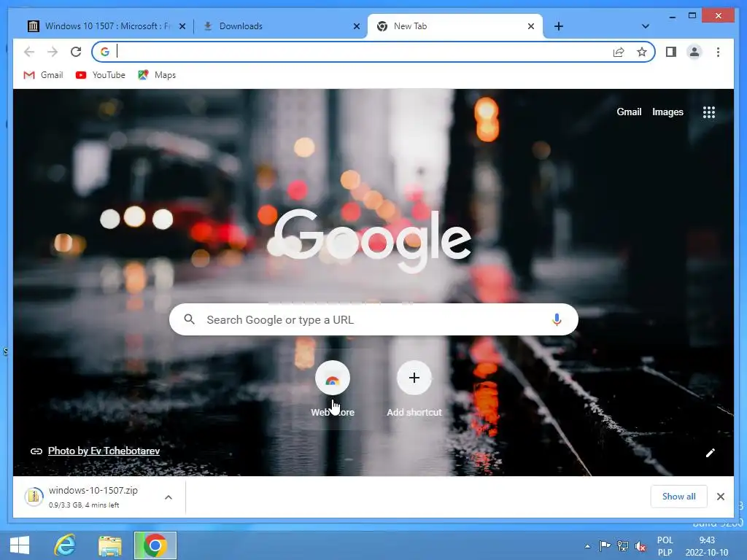Close the Windows 10 1507 tab
The width and height of the screenshot is (747, 560).
pyautogui.click(x=182, y=27)
